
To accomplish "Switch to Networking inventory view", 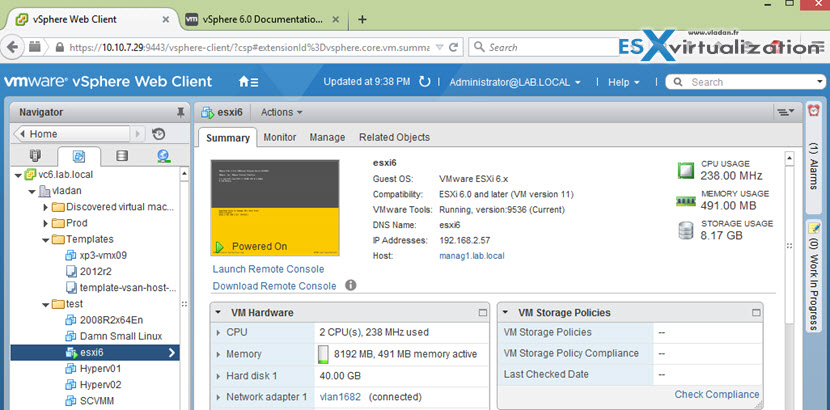I will 164,156.
